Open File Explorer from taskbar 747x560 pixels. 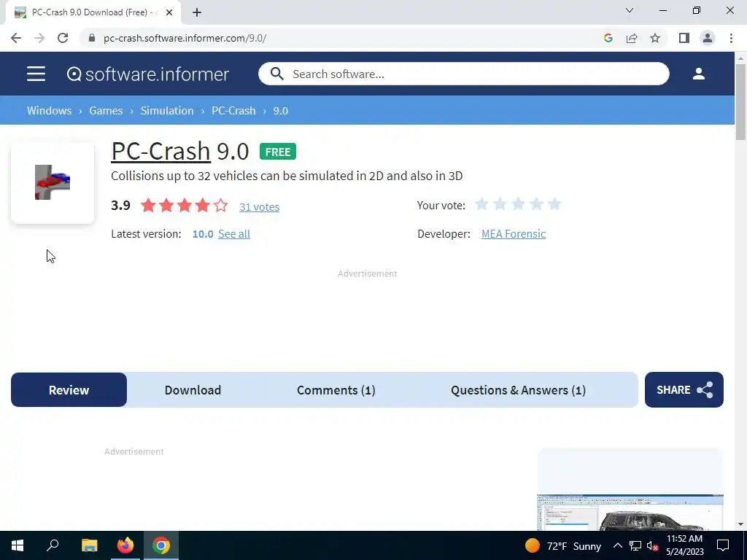(89, 545)
